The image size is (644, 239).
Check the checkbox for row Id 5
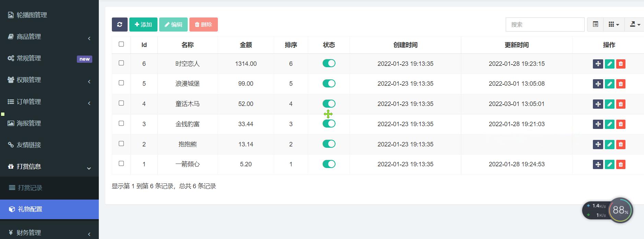[121, 83]
